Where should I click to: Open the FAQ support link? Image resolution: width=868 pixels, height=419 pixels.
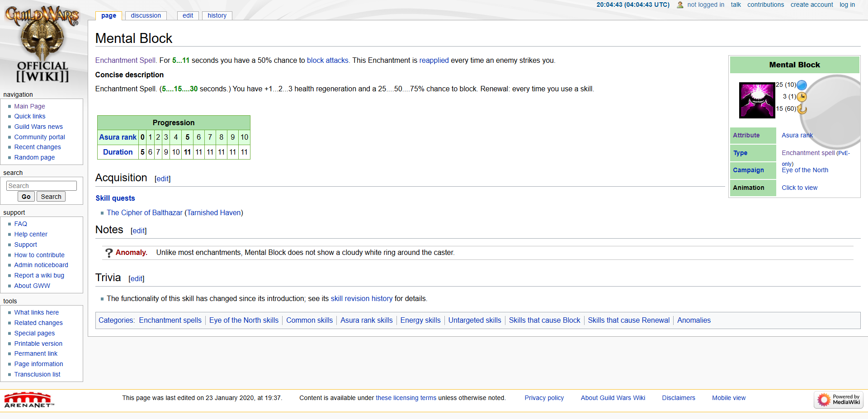20,224
